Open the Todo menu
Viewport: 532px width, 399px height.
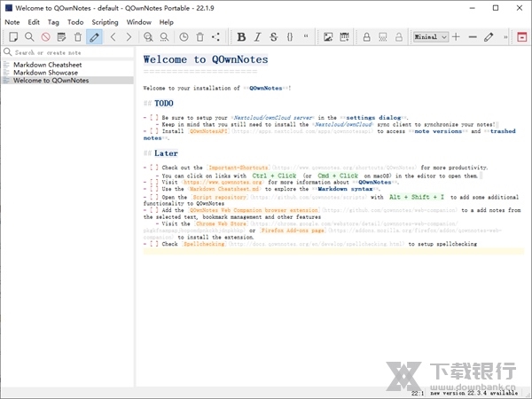74,21
